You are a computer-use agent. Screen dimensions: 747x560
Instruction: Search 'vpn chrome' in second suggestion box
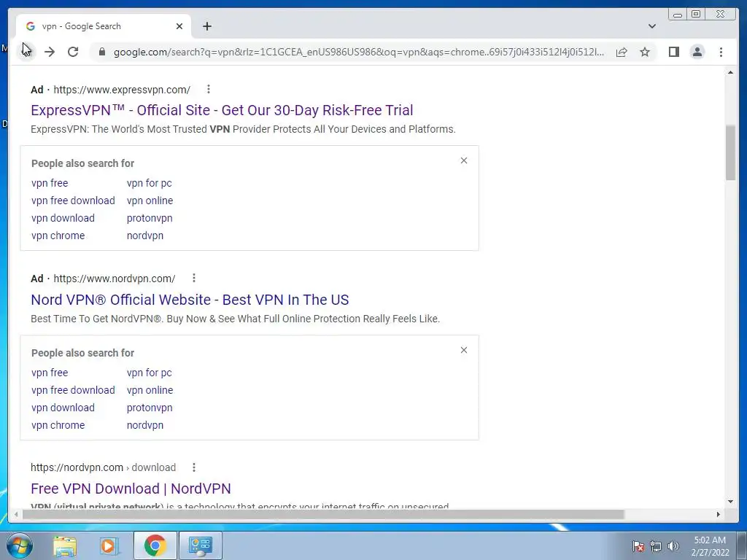[58, 425]
